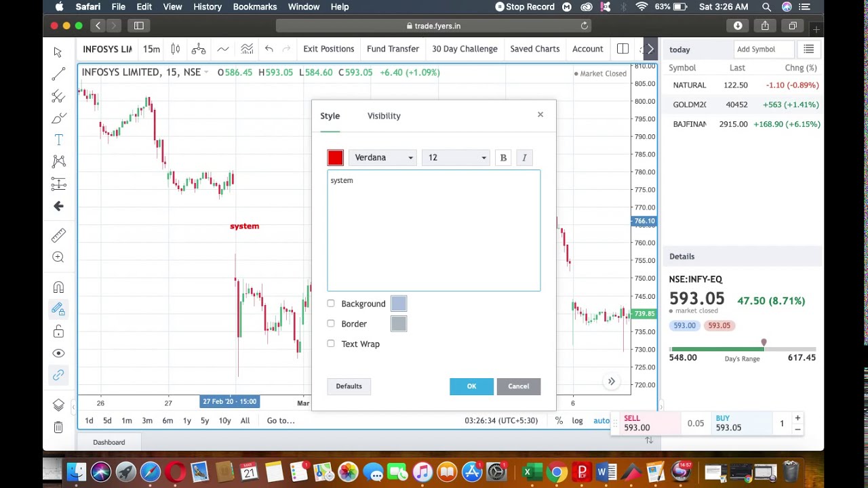Activate the chart zoom-in tool
This screenshot has width=868, height=488.
(58, 257)
